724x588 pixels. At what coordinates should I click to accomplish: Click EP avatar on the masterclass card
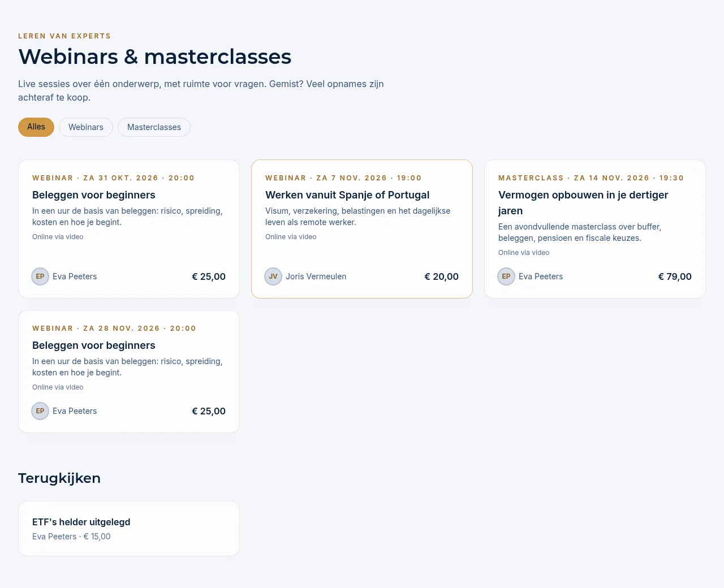click(506, 276)
